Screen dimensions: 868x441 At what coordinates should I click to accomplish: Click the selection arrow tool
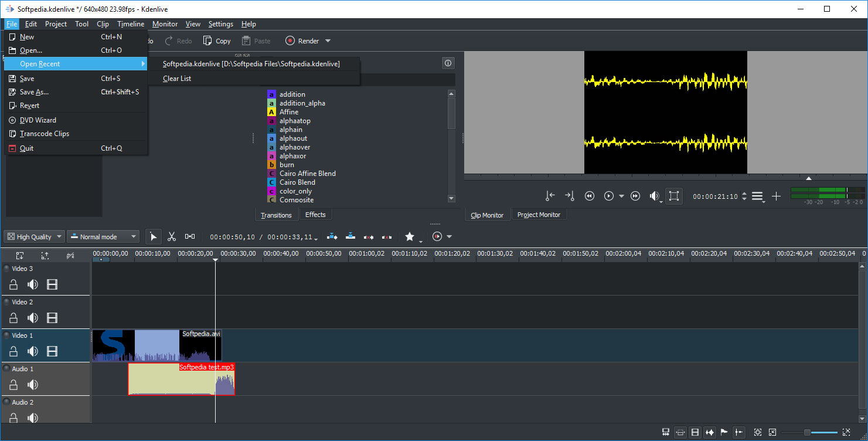coord(153,236)
